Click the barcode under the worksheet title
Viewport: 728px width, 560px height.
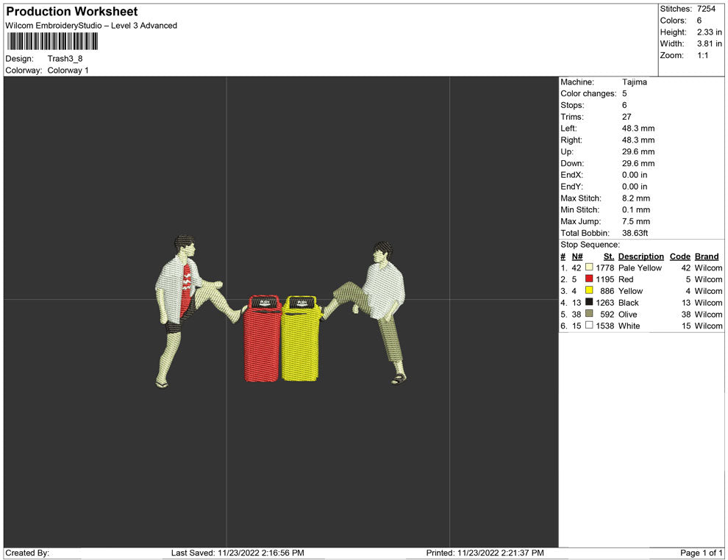coord(52,41)
